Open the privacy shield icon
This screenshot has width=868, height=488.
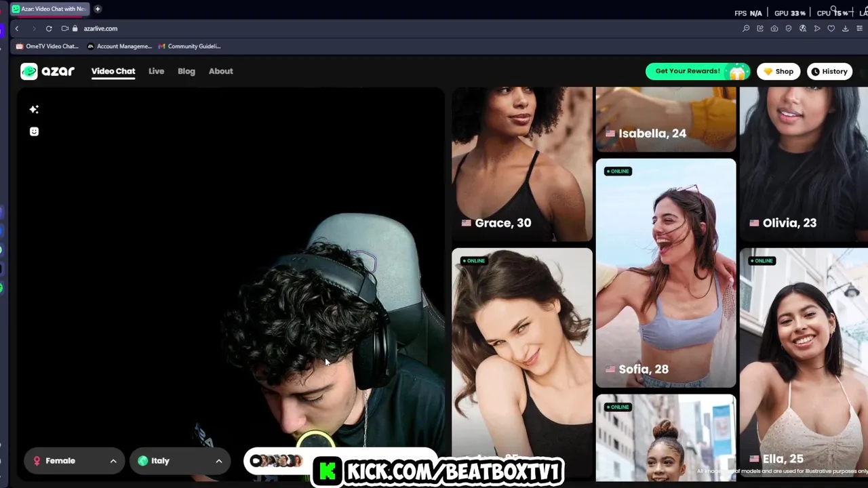789,28
